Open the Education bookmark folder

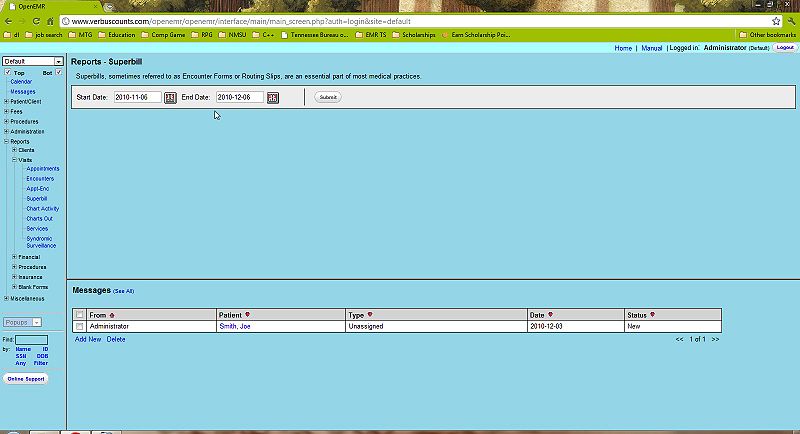[117, 35]
